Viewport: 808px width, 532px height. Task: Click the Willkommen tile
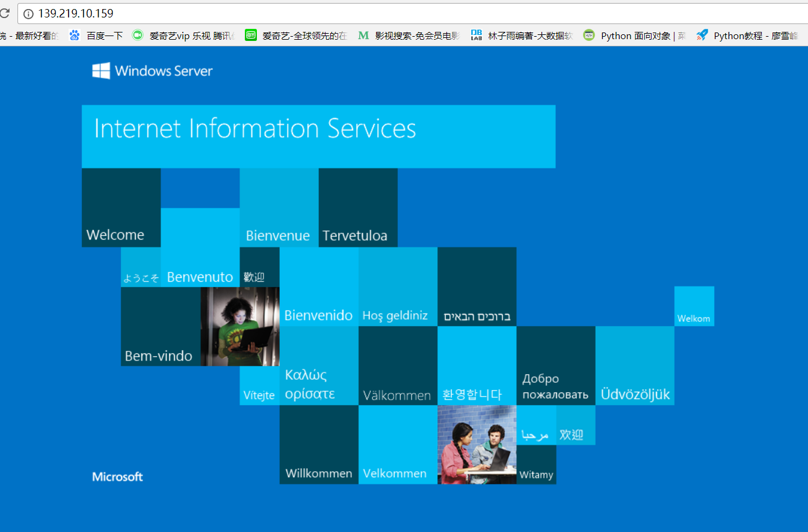coord(319,444)
